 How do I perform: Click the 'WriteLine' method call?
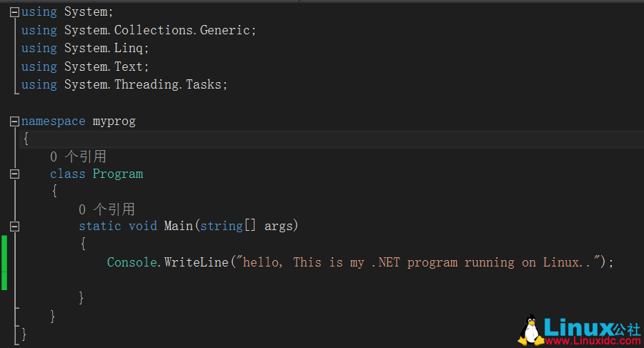point(197,262)
